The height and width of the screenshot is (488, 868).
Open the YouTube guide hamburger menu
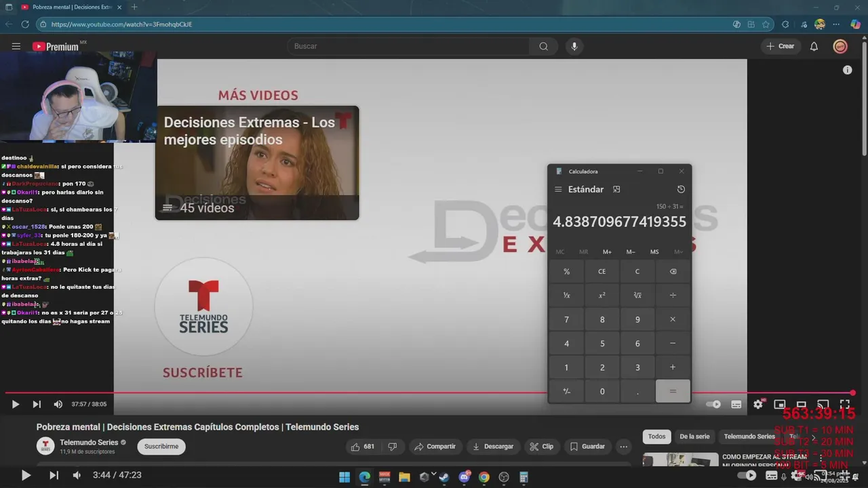click(x=16, y=46)
